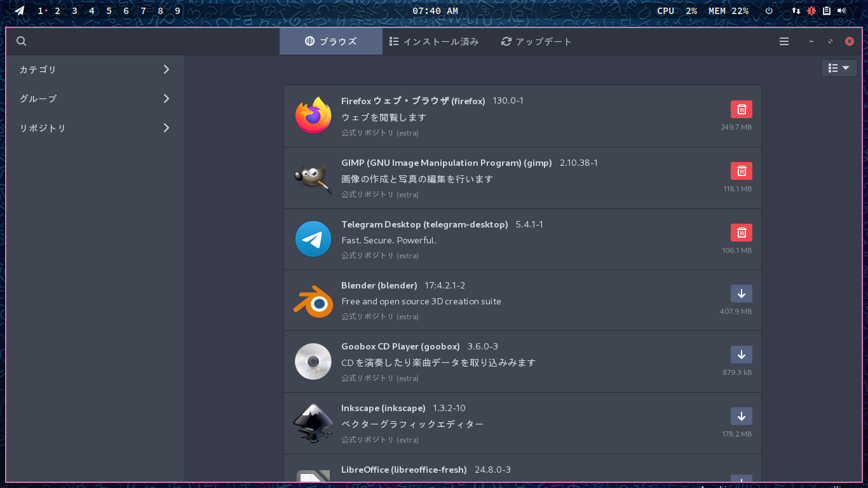Remove Firefox with its trash button
The image size is (868, 488).
pos(742,109)
